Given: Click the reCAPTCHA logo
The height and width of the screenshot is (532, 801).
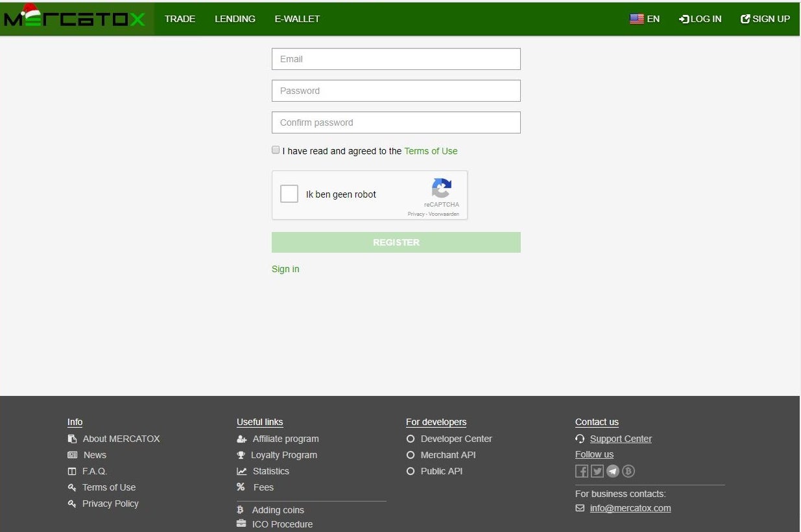Looking at the screenshot, I should (442, 189).
